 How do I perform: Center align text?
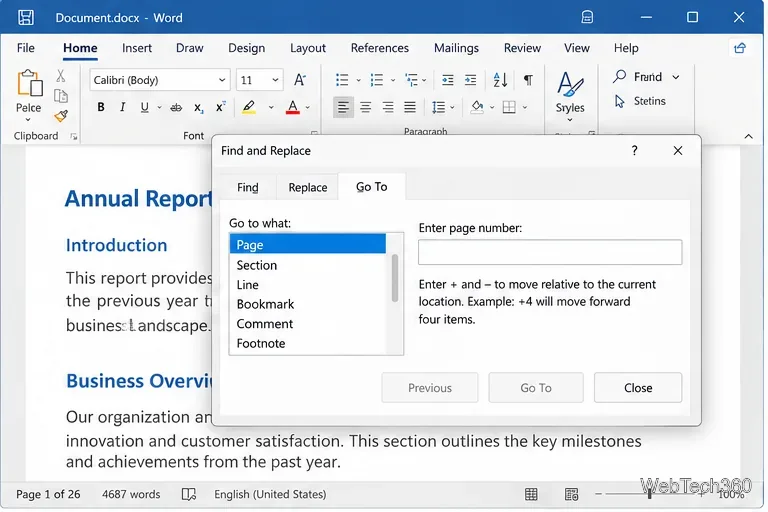365,107
